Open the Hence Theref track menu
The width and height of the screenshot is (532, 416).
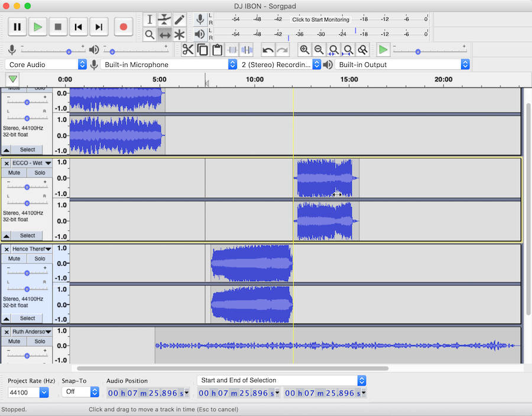click(x=31, y=249)
